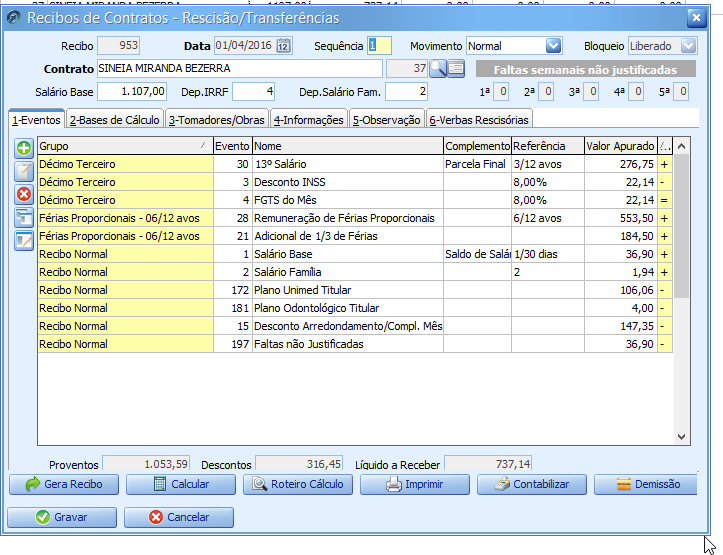The width and height of the screenshot is (723, 555).
Task: Click the Imprimir button
Action: point(415,484)
